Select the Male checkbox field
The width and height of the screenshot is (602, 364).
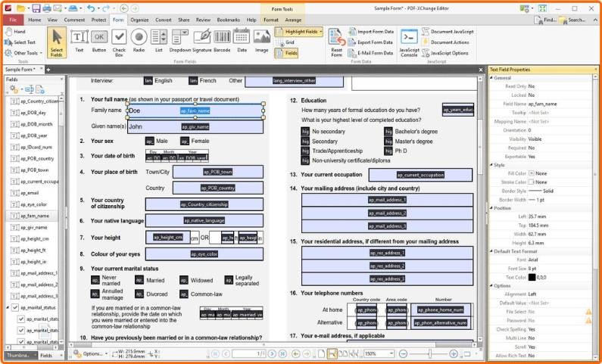point(149,142)
